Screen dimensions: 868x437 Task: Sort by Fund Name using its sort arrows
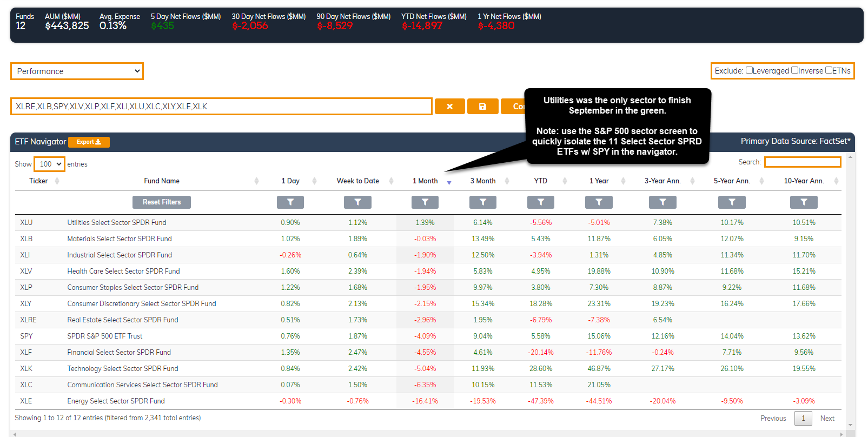(x=256, y=181)
